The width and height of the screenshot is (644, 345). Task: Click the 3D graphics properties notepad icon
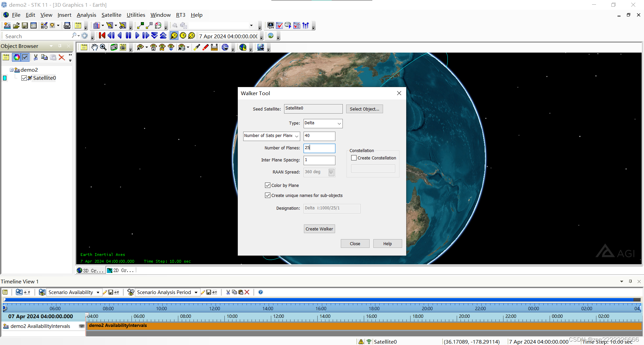[84, 47]
